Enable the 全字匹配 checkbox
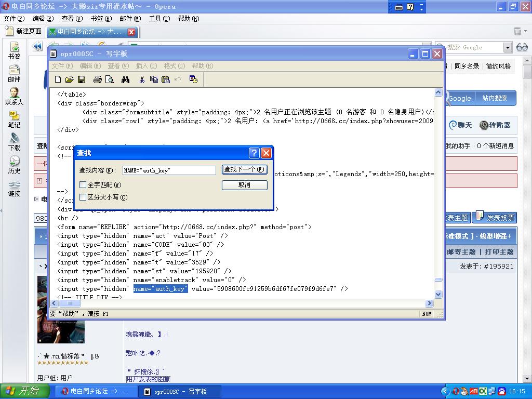This screenshot has height=399, width=532. pyautogui.click(x=83, y=185)
